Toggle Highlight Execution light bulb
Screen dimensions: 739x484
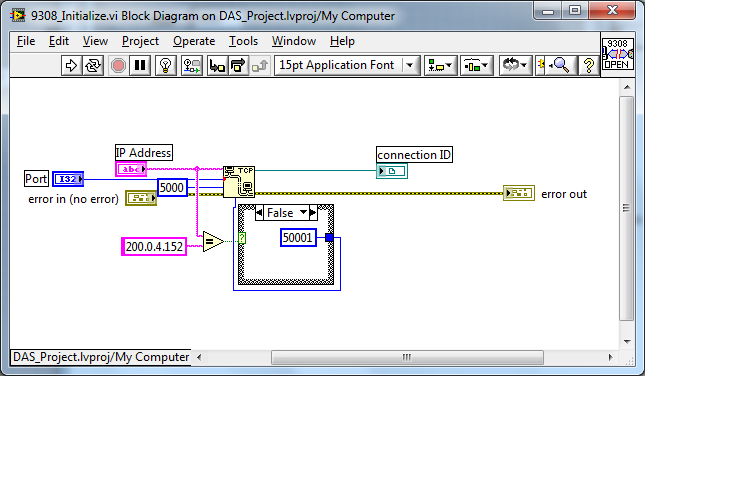tap(166, 65)
